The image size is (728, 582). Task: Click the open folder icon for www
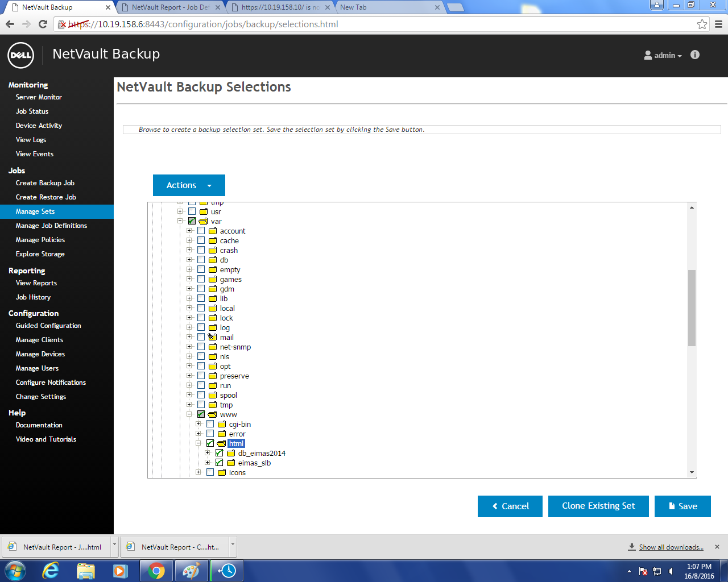tap(212, 414)
